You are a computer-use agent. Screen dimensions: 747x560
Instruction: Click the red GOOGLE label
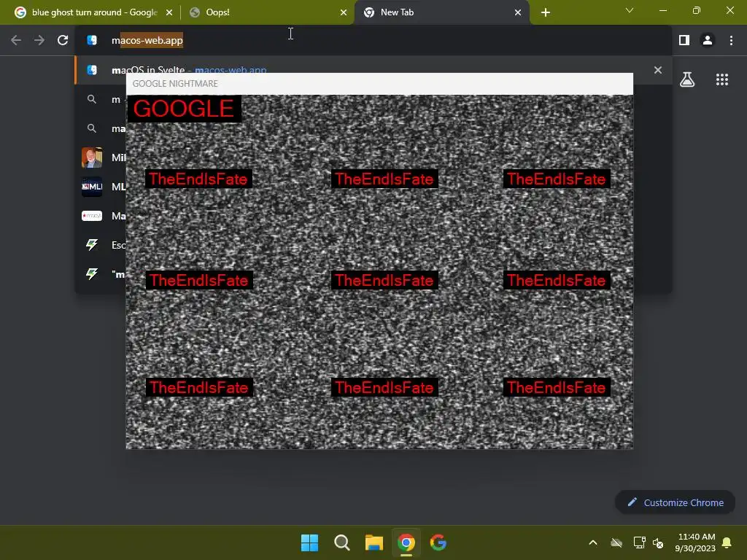(184, 109)
